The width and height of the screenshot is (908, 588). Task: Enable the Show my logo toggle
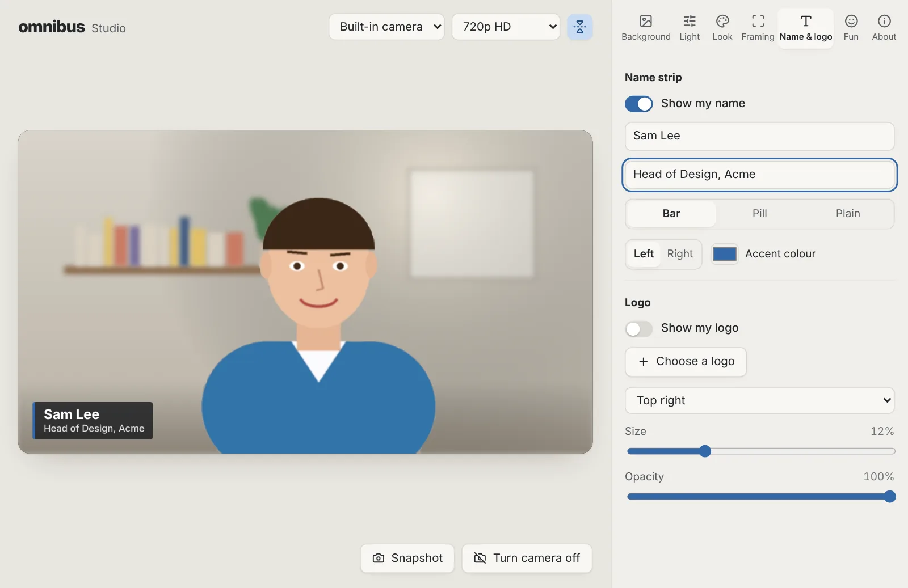coord(638,328)
